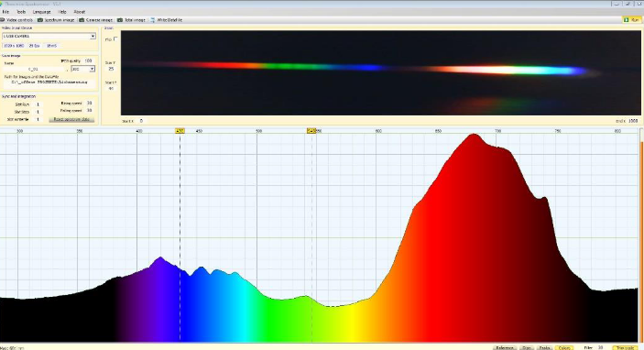Save the Camera image via toolbar
Screen dimensions: 644x350
point(95,20)
